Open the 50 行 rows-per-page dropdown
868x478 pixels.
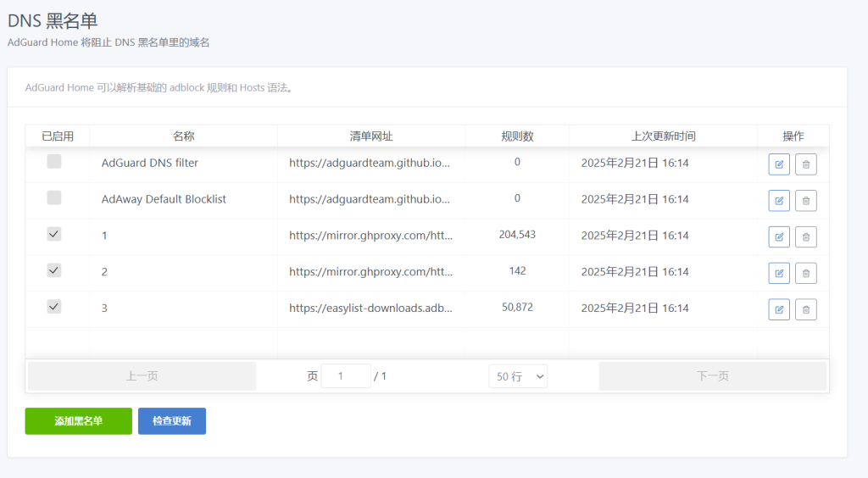(518, 376)
